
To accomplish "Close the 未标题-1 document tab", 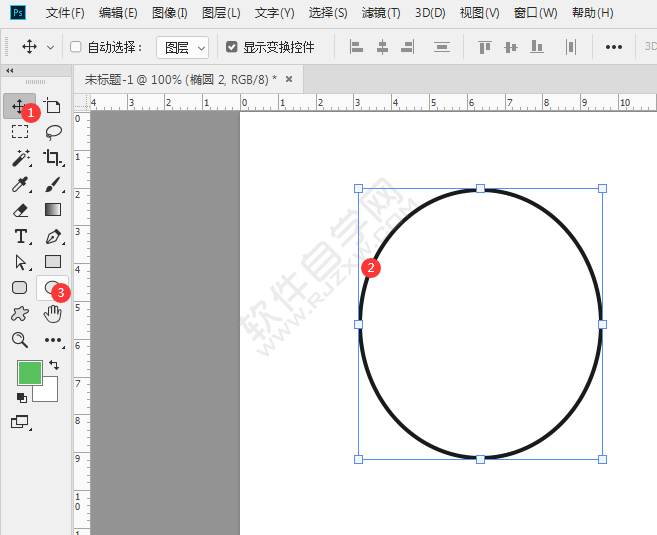I will (289, 79).
